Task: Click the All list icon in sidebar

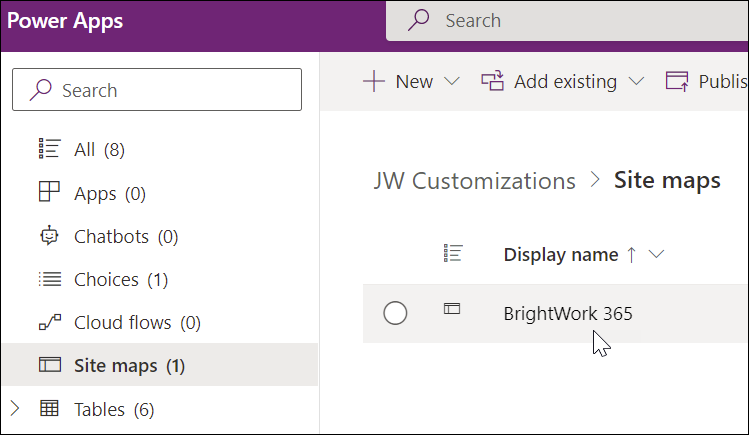Action: [49, 149]
